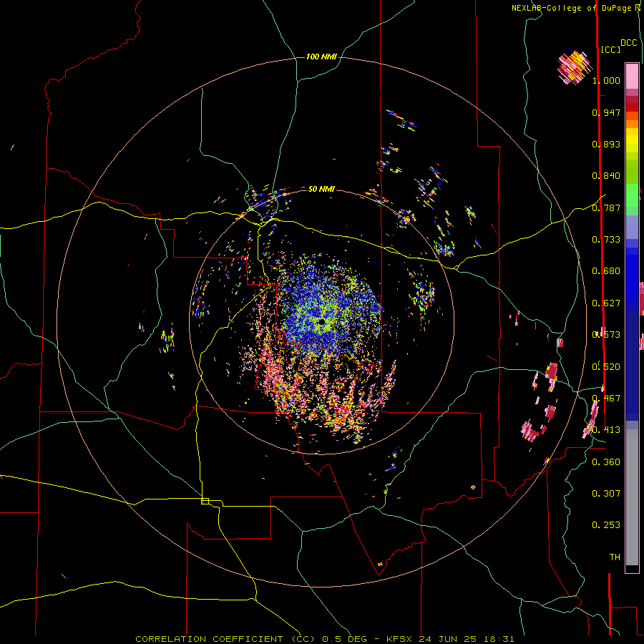Click the 0.680 scale value
The height and width of the screenshot is (644, 644).
click(606, 271)
